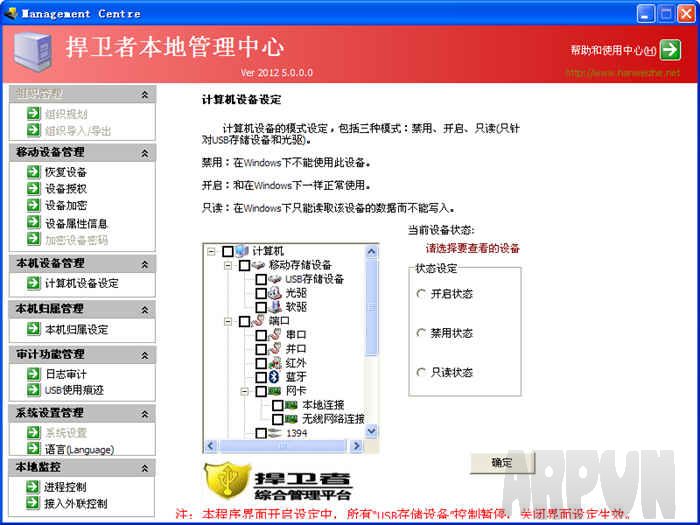Collapse the 本机设备管理 sidebar section
This screenshot has width=700, height=525.
pos(145,264)
